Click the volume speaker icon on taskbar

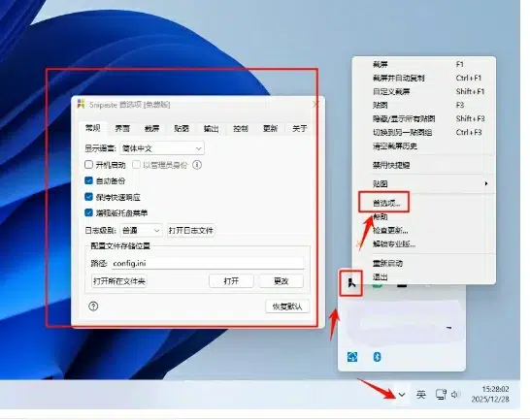(455, 395)
